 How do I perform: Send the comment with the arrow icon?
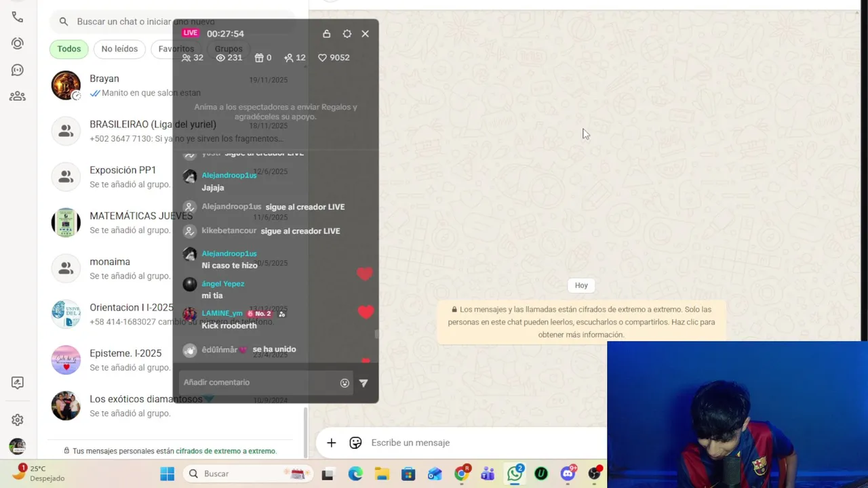click(x=363, y=383)
